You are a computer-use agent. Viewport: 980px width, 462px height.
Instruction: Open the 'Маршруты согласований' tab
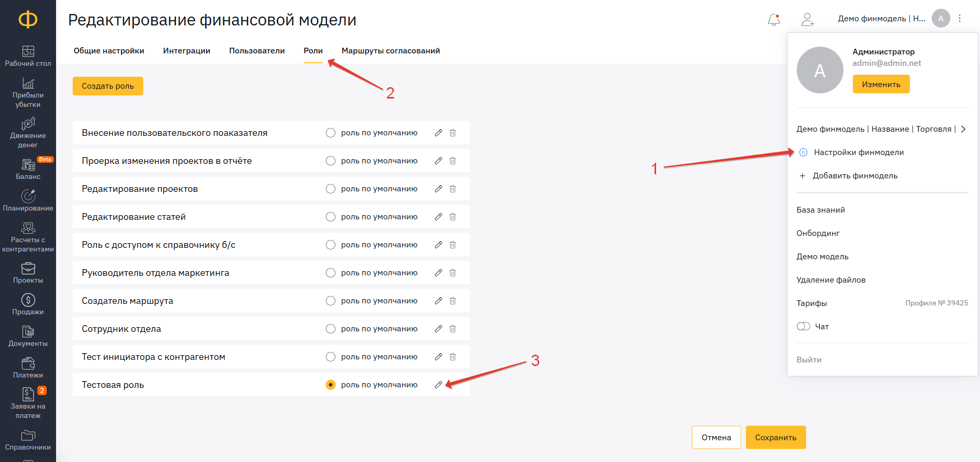(x=390, y=51)
